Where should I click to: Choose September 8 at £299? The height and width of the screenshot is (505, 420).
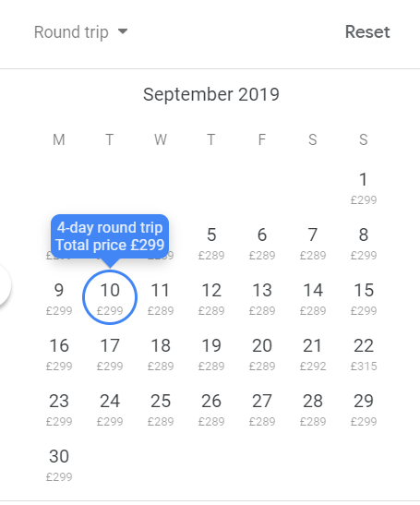tap(364, 242)
